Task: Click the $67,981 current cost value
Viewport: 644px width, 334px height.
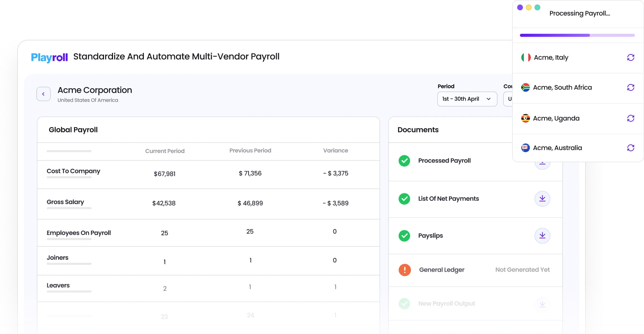Action: (x=164, y=174)
